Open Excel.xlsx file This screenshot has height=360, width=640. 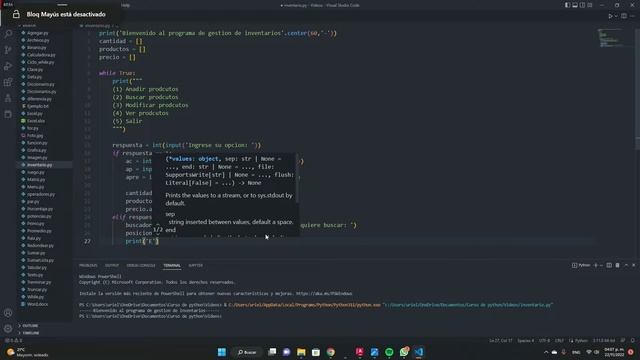pyautogui.click(x=36, y=121)
